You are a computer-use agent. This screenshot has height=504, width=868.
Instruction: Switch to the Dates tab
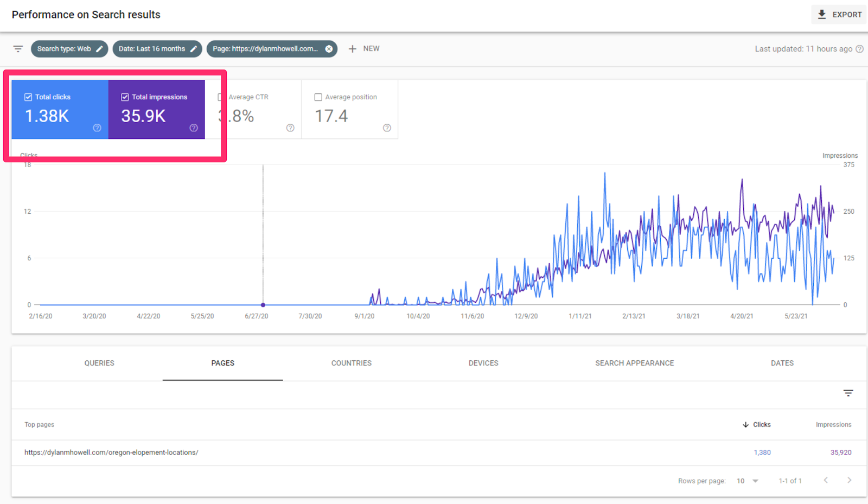point(782,363)
